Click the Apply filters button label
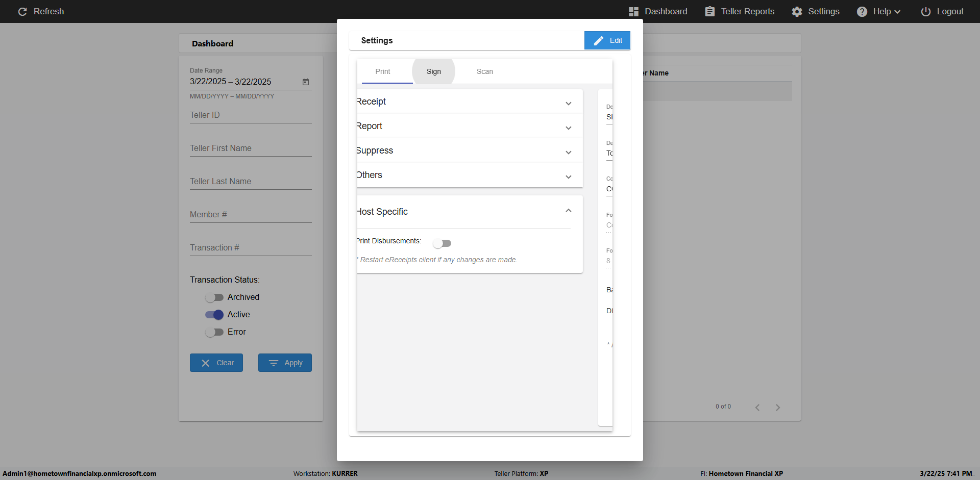Screen dimensions: 980x480 293,363
